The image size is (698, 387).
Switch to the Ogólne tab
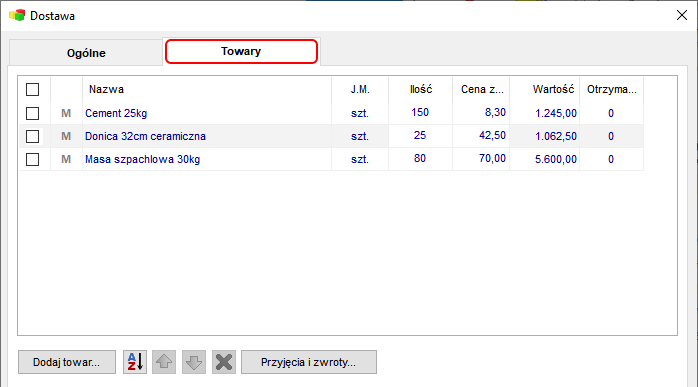[x=86, y=53]
